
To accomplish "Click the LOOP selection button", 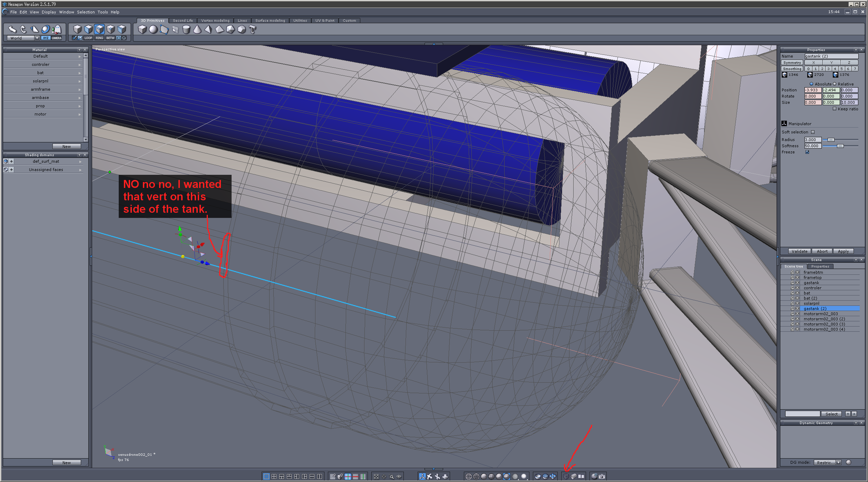I will 88,38.
